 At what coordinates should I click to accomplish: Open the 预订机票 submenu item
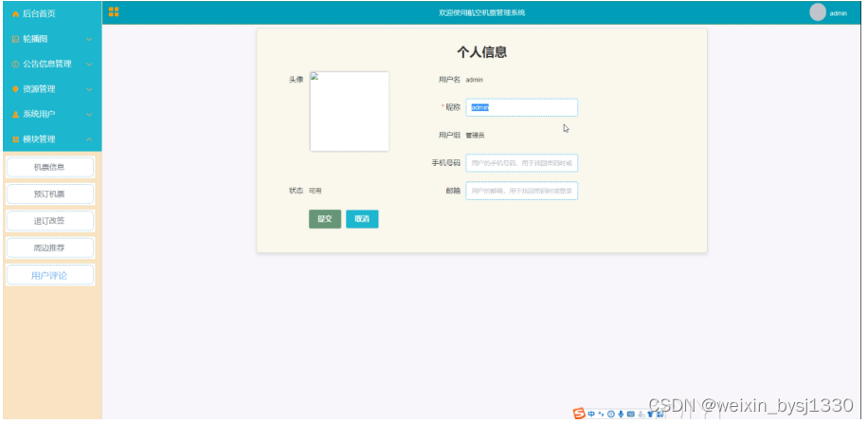point(50,194)
